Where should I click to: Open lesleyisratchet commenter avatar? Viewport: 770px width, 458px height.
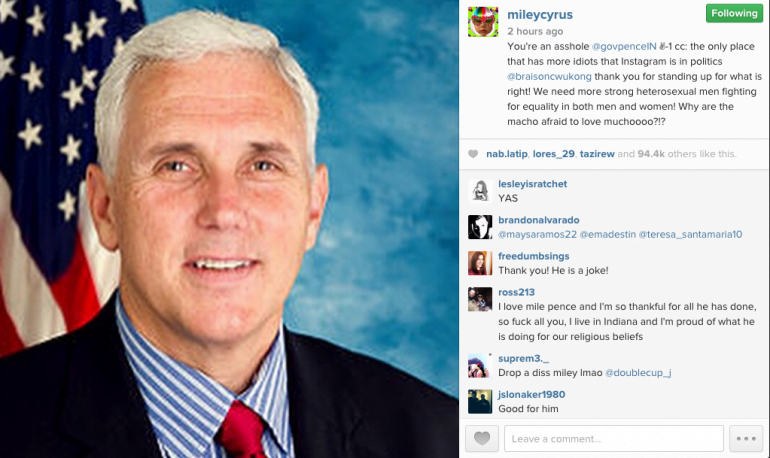480,191
